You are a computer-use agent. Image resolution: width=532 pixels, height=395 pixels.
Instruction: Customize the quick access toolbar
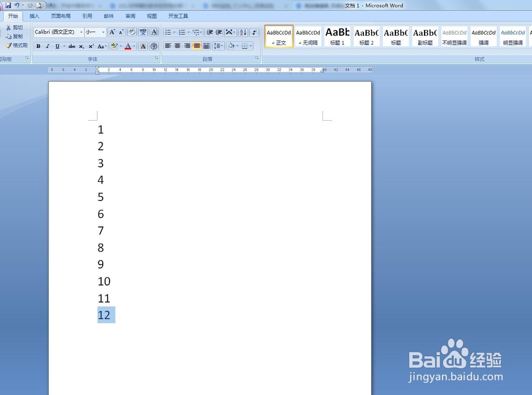(51, 5)
